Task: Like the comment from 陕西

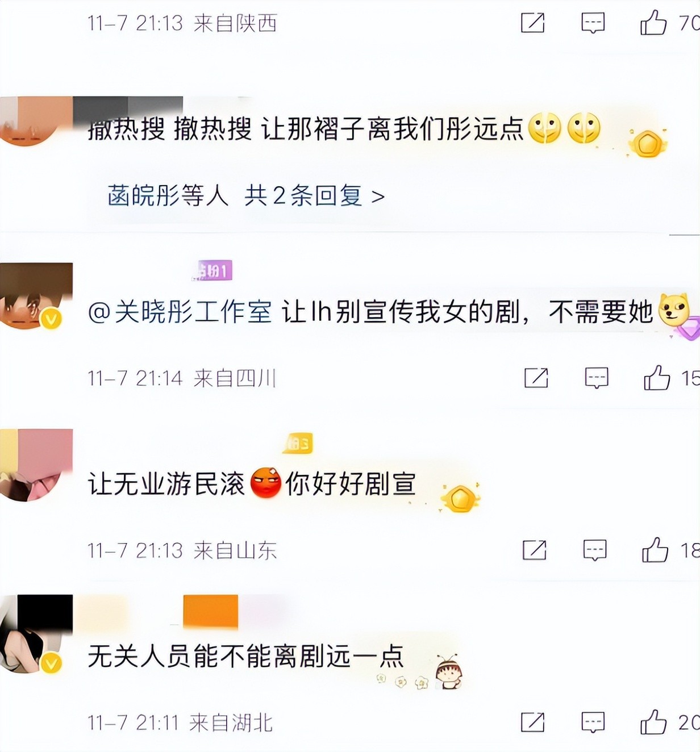Action: click(653, 23)
